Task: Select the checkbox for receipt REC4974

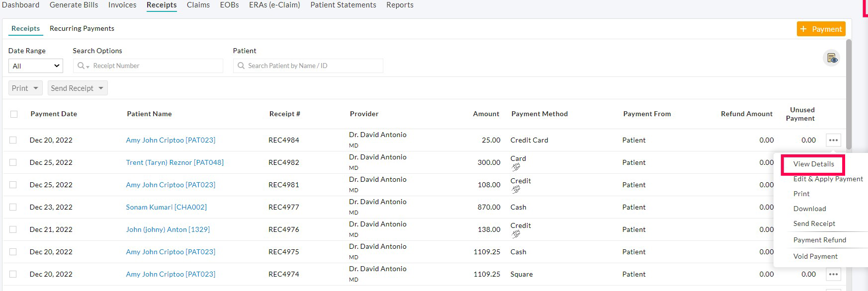Action: tap(13, 274)
